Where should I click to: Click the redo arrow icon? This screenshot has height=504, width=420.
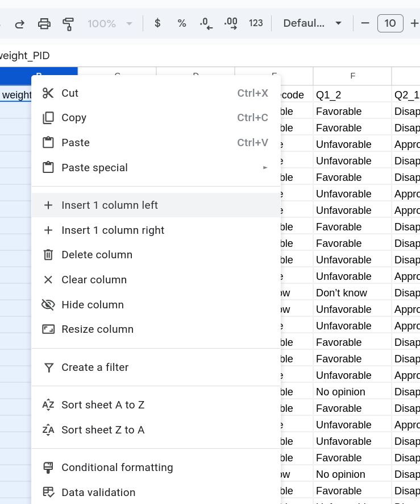pos(19,23)
